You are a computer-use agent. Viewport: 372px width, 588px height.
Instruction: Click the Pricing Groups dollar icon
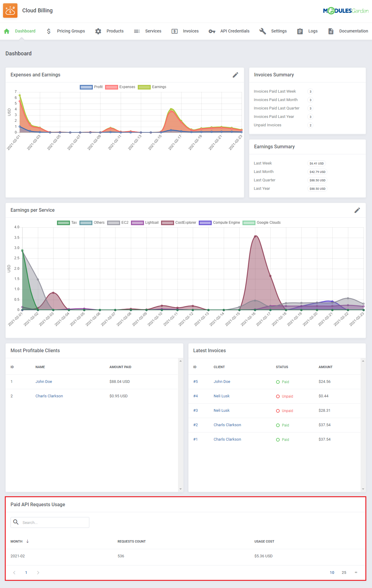click(49, 31)
